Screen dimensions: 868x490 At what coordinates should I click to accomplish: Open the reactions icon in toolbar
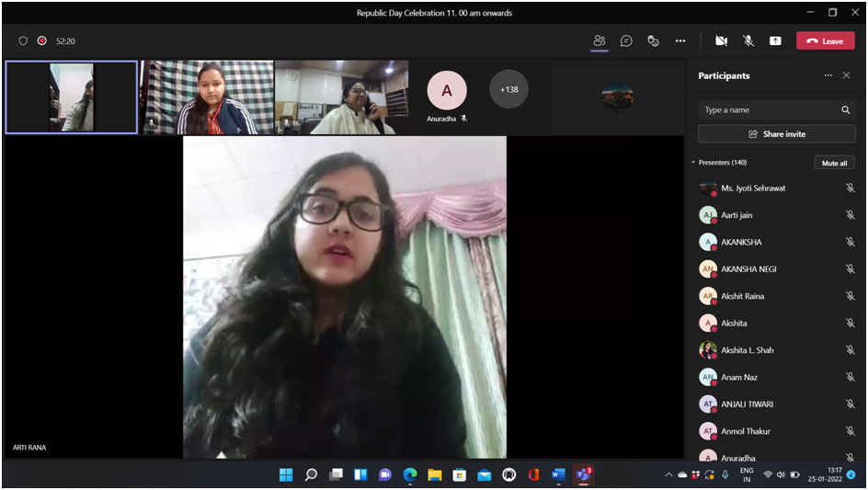point(653,40)
